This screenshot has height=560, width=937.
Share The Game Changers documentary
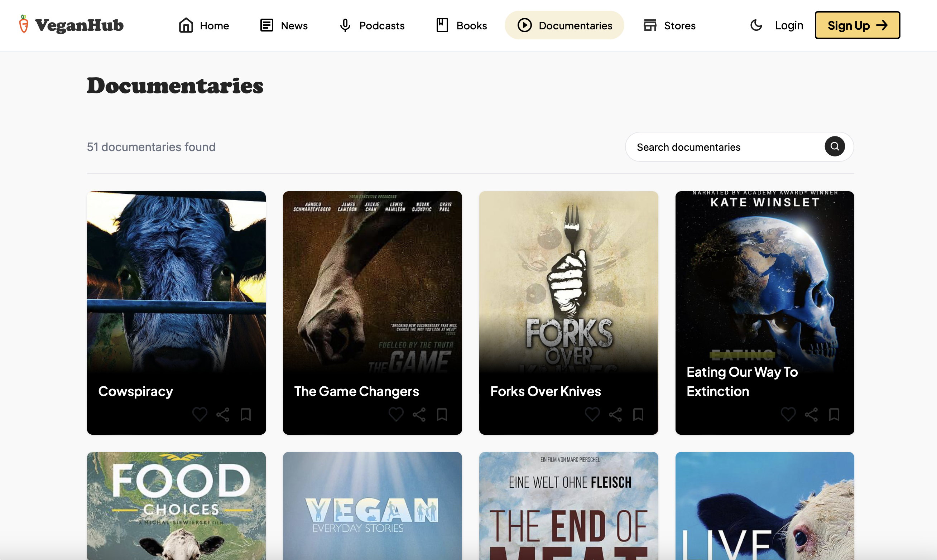pos(419,414)
